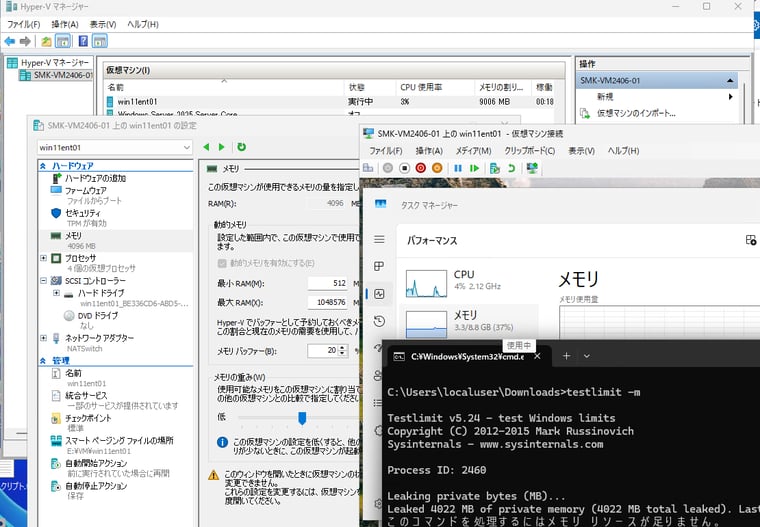Click the green Reset VM icon

tap(475, 168)
